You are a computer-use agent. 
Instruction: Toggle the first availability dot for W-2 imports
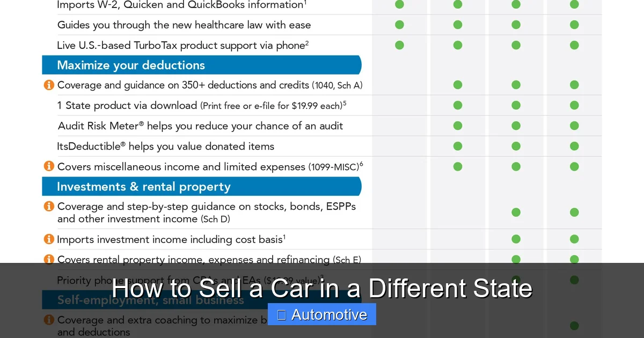pyautogui.click(x=399, y=4)
